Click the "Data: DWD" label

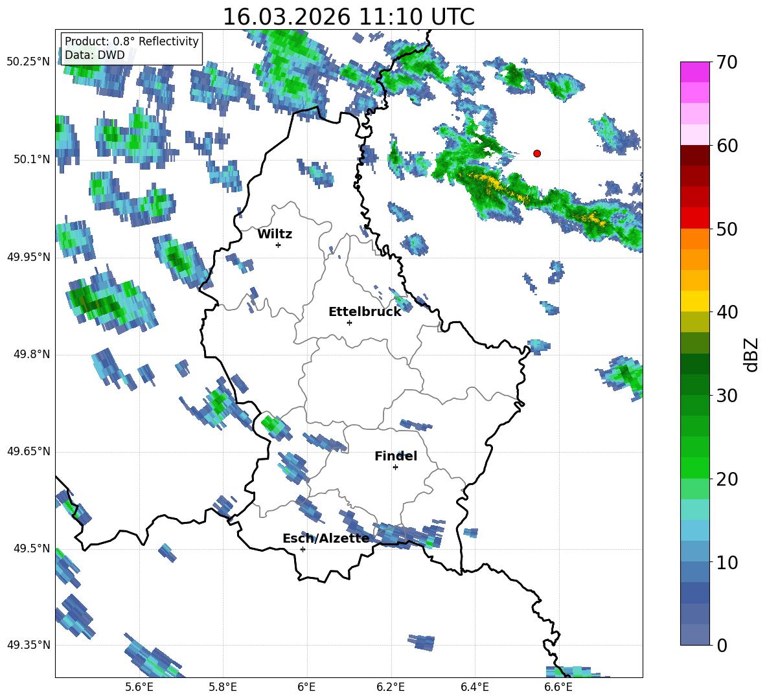pos(95,55)
